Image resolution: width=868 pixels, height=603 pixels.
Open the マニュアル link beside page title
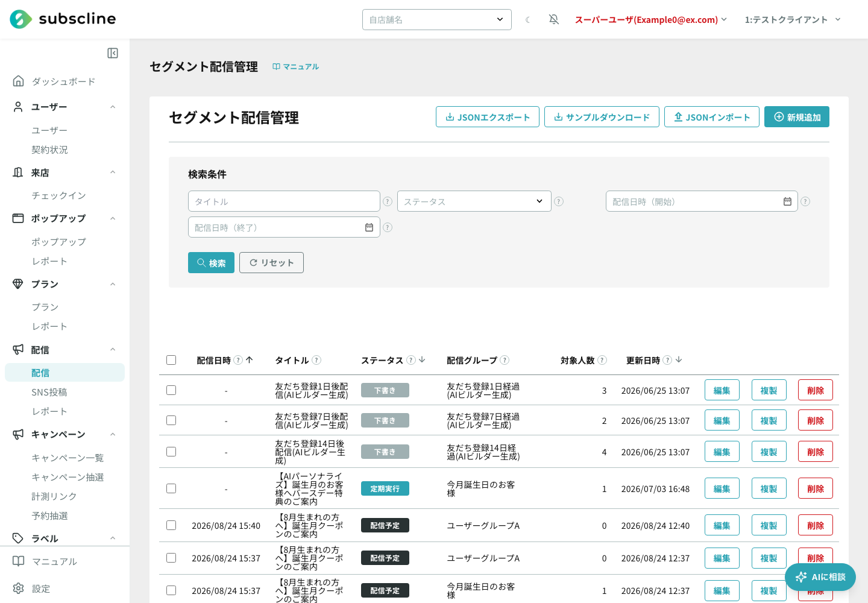click(295, 67)
